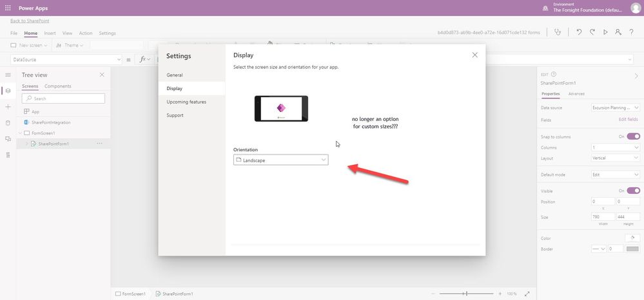The width and height of the screenshot is (644, 300).
Task: Open the Action menu tab
Action: click(86, 33)
